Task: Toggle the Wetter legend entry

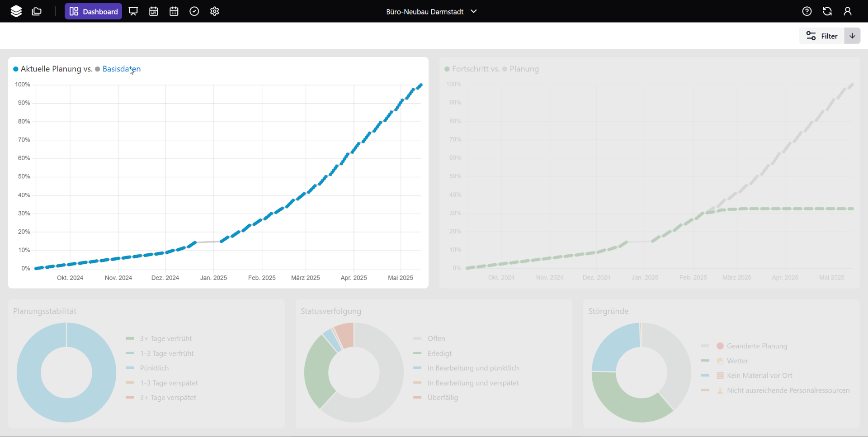Action: point(737,361)
